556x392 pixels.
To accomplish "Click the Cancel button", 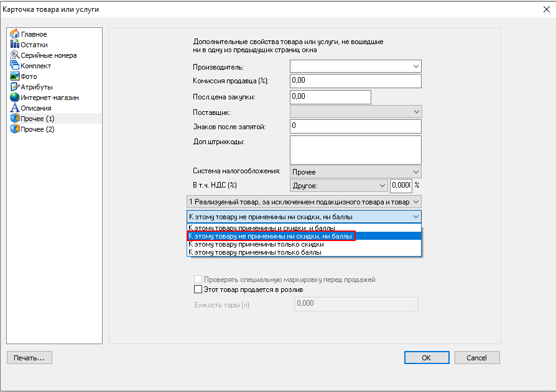I will point(477,358).
